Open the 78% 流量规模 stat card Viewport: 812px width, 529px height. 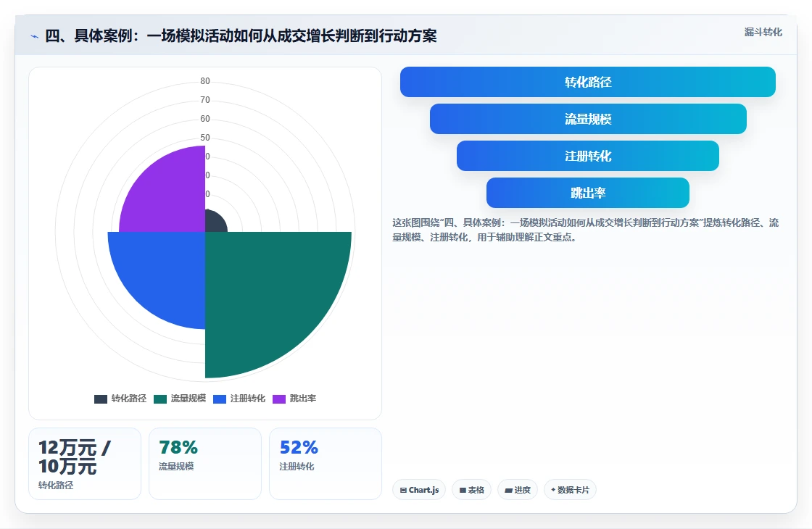(205, 464)
